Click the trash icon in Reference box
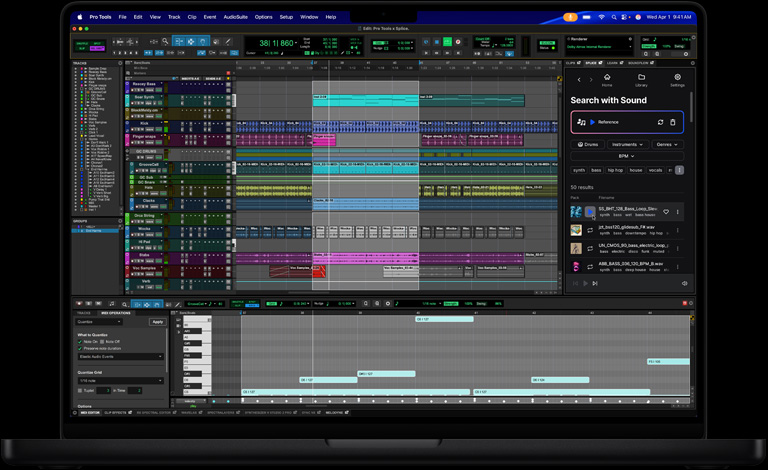Image resolution: width=768 pixels, height=470 pixels. click(673, 122)
